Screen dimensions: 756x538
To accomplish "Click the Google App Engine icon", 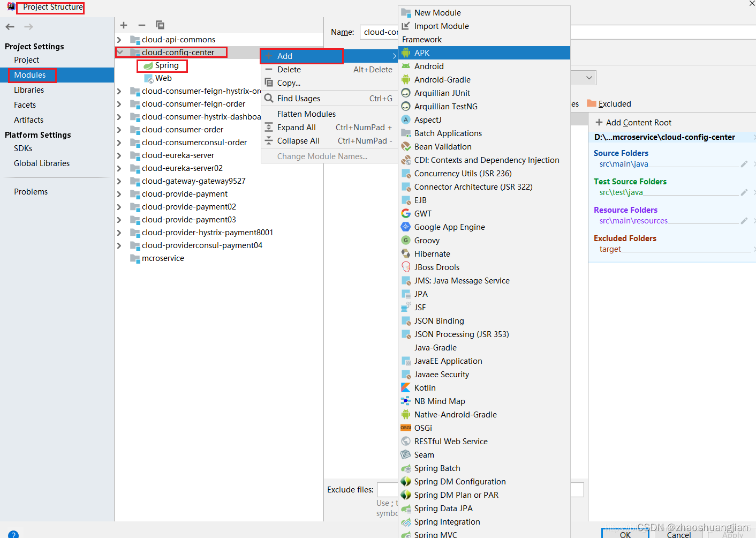I will tap(406, 227).
